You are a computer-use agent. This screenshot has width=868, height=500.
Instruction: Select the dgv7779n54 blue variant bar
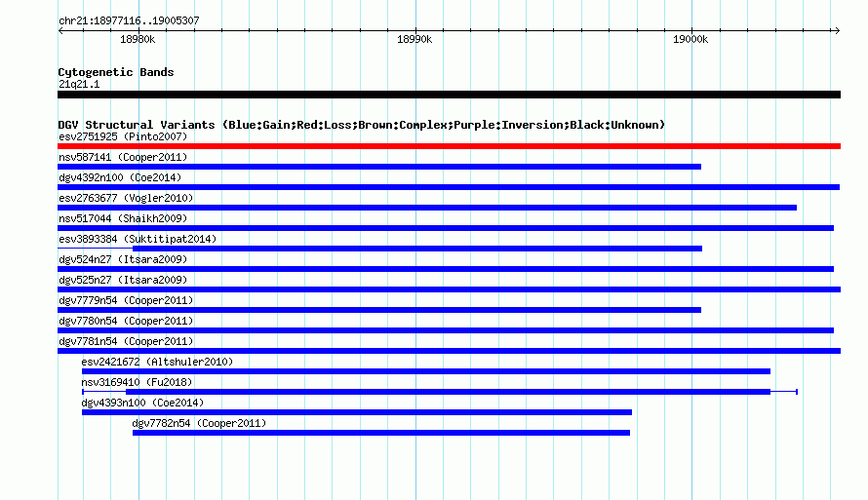[x=379, y=310]
